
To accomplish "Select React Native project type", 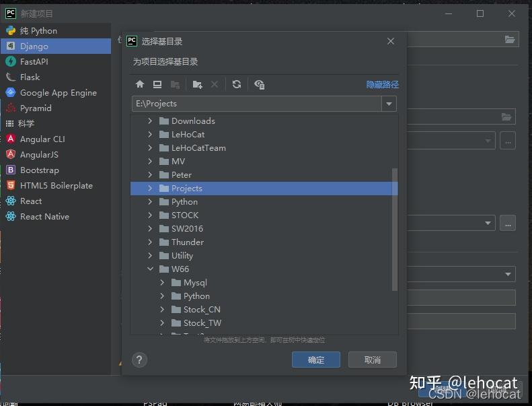I will (56, 216).
